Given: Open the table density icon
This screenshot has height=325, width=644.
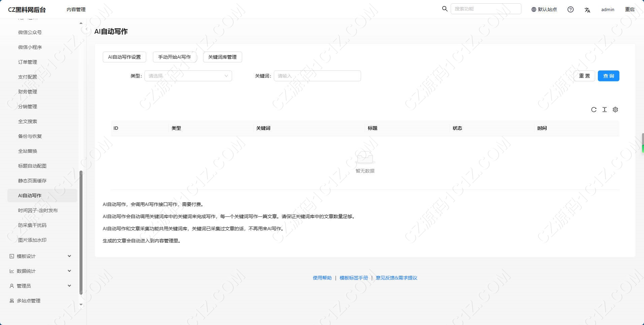Looking at the screenshot, I should click(604, 110).
